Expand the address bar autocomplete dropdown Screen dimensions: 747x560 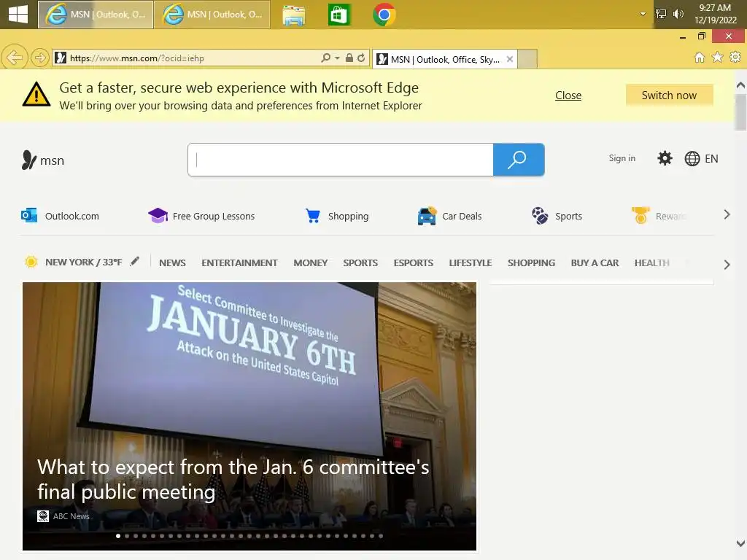tap(337, 58)
